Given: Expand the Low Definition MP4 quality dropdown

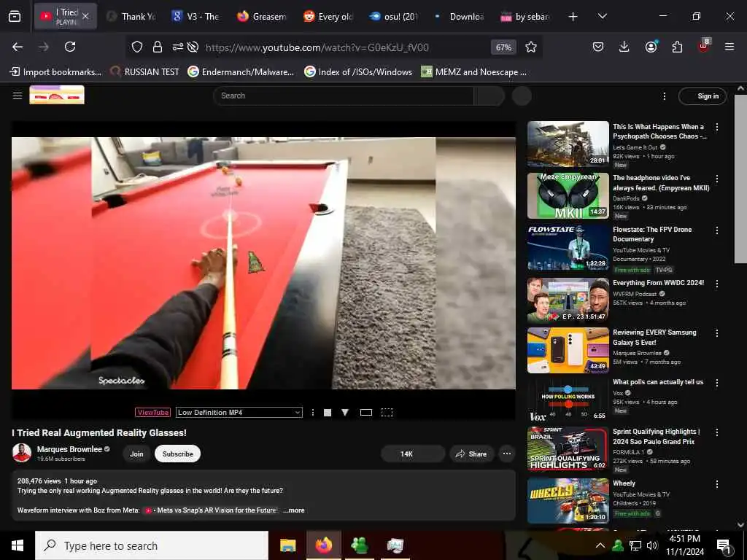Looking at the screenshot, I should pyautogui.click(x=239, y=413).
